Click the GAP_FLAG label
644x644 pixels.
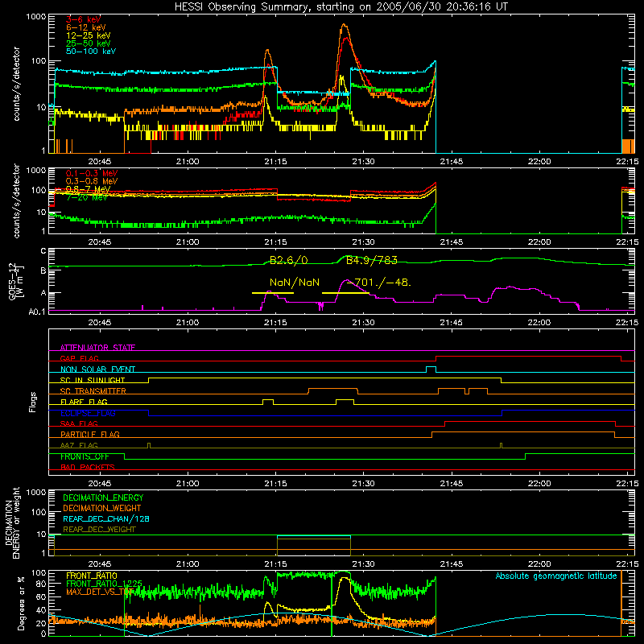pos(79,358)
